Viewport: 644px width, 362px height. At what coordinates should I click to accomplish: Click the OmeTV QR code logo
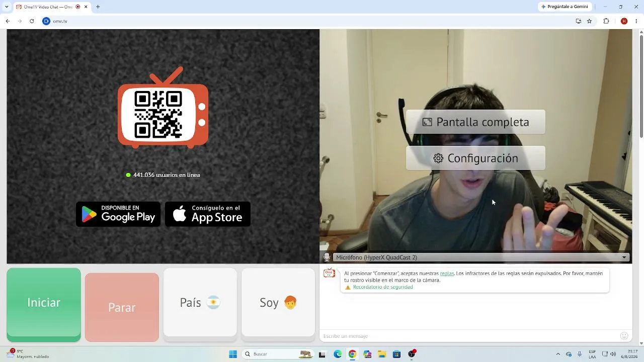click(x=163, y=108)
